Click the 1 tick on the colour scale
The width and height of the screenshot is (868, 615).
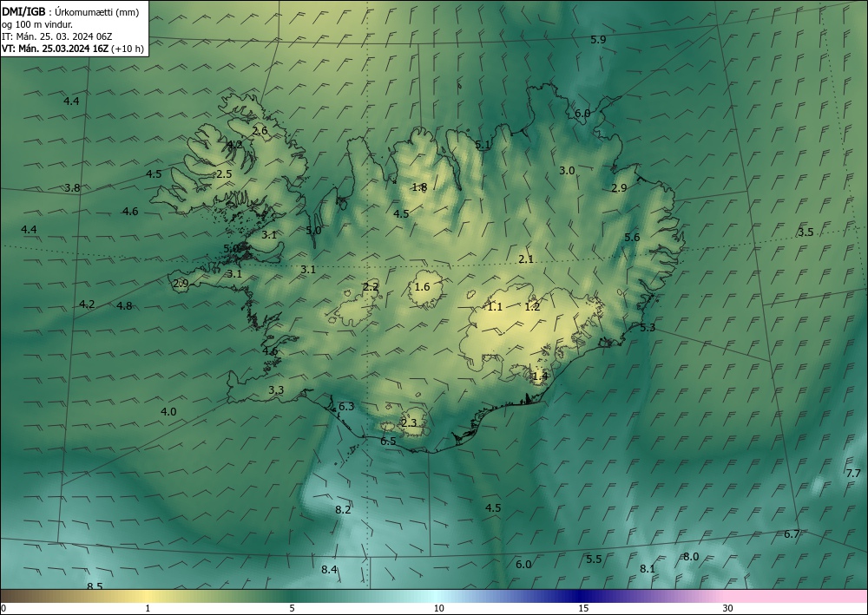[148, 609]
